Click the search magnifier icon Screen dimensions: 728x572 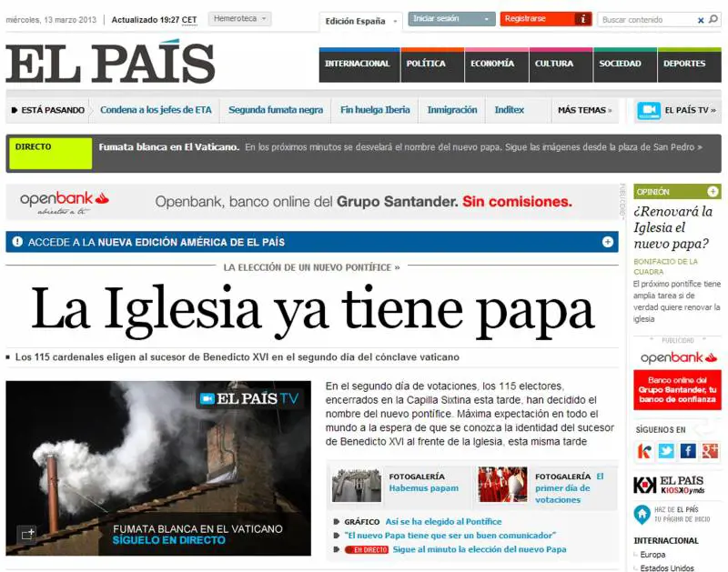click(x=713, y=19)
